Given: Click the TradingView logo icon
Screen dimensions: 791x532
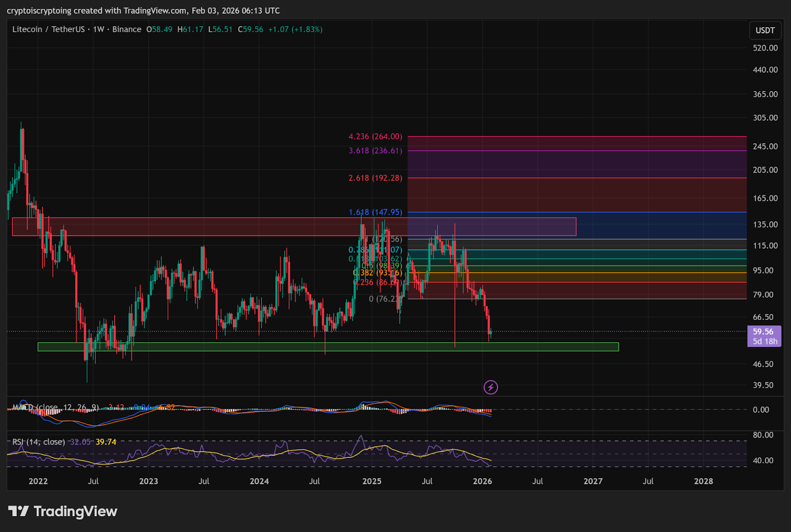Looking at the screenshot, I should [x=19, y=511].
